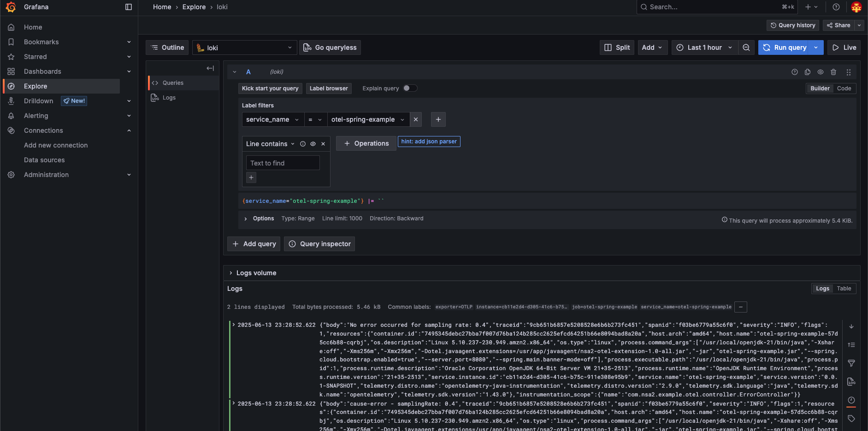Image resolution: width=868 pixels, height=431 pixels.
Task: Start Live streaming
Action: (844, 47)
